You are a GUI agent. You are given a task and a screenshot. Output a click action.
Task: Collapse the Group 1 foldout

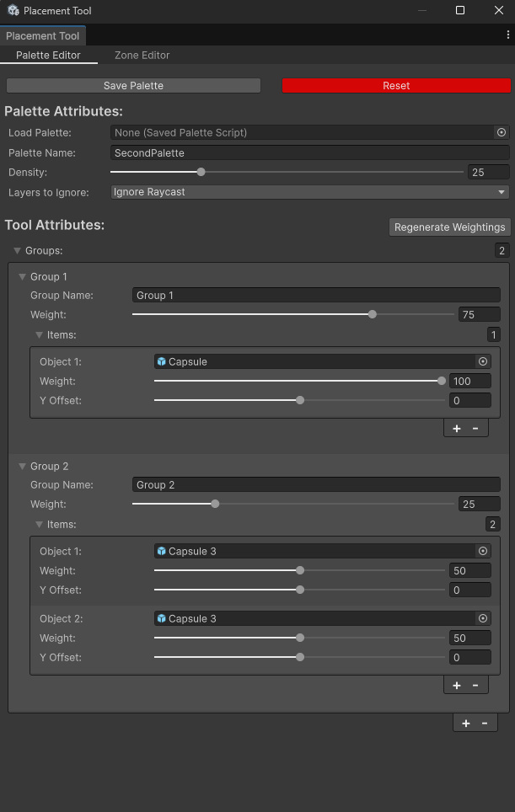[x=22, y=276]
